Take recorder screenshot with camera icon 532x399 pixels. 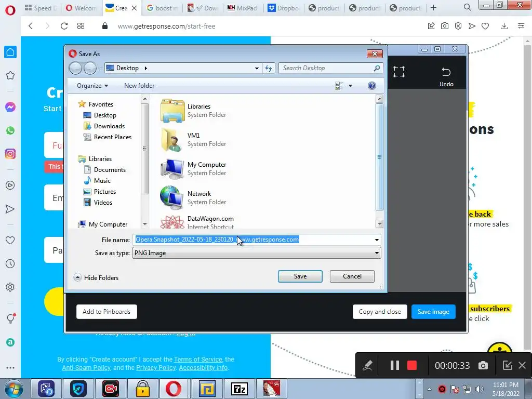[x=483, y=365]
